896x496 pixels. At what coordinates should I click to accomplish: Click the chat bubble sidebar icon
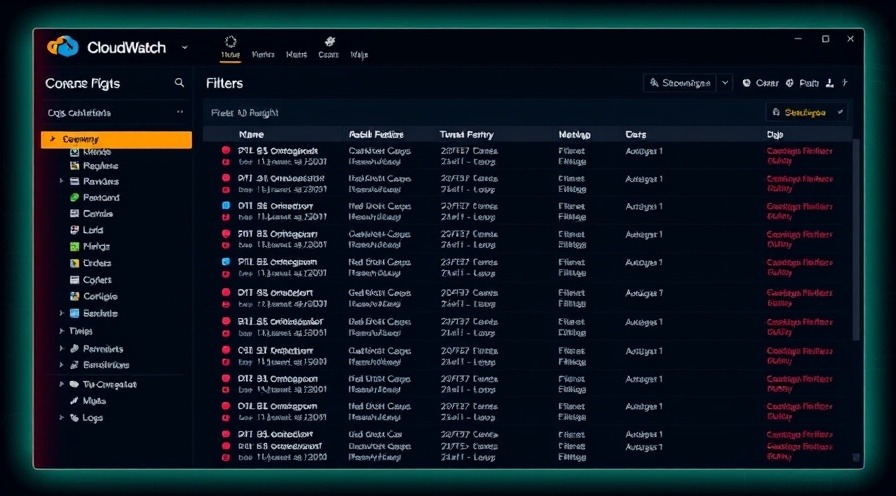(74, 385)
